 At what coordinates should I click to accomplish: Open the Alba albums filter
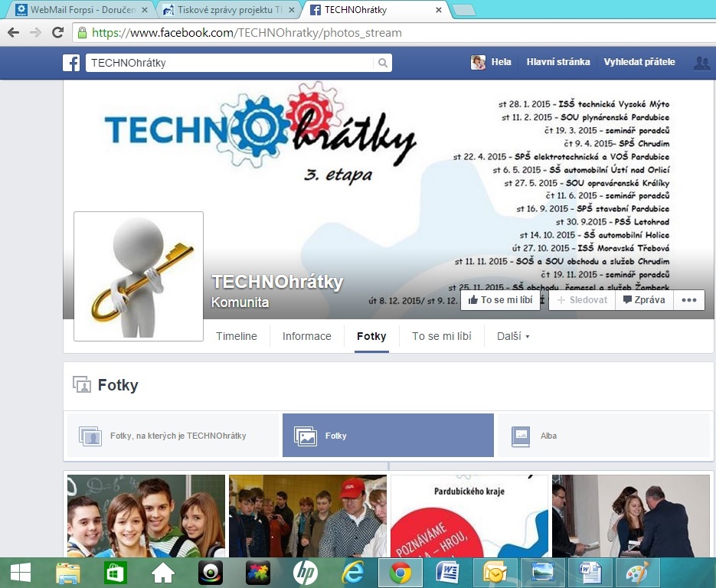(603, 436)
